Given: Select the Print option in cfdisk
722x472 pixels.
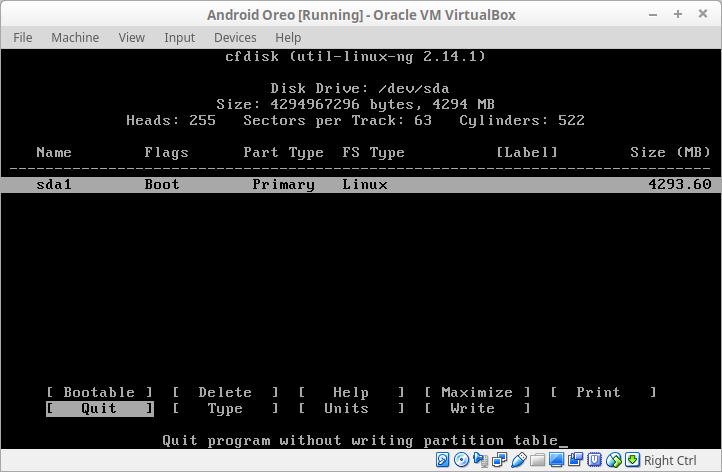Looking at the screenshot, I should point(603,392).
